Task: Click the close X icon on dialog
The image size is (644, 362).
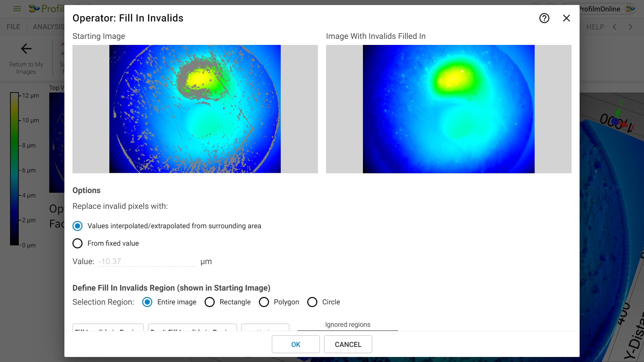Action: point(567,18)
